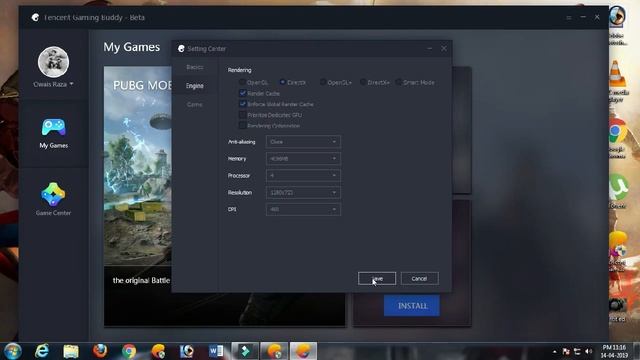
Task: Open the VLC desktop shortcut
Action: 618,81
